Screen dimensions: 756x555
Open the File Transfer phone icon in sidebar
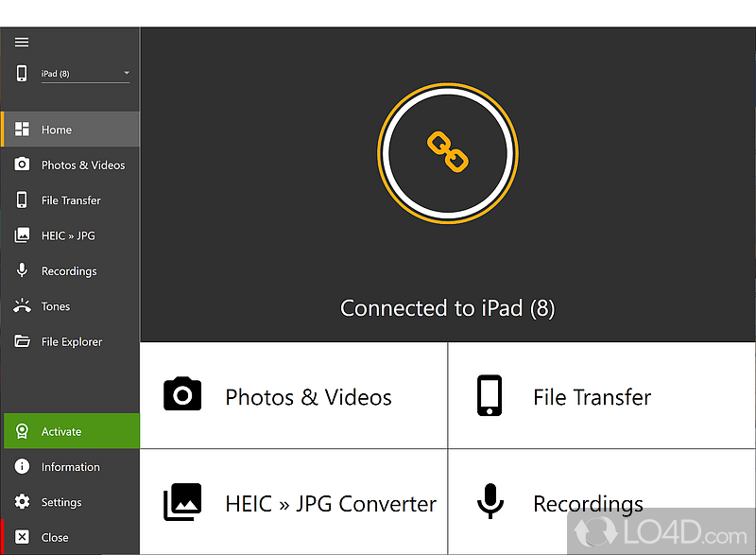coord(22,199)
